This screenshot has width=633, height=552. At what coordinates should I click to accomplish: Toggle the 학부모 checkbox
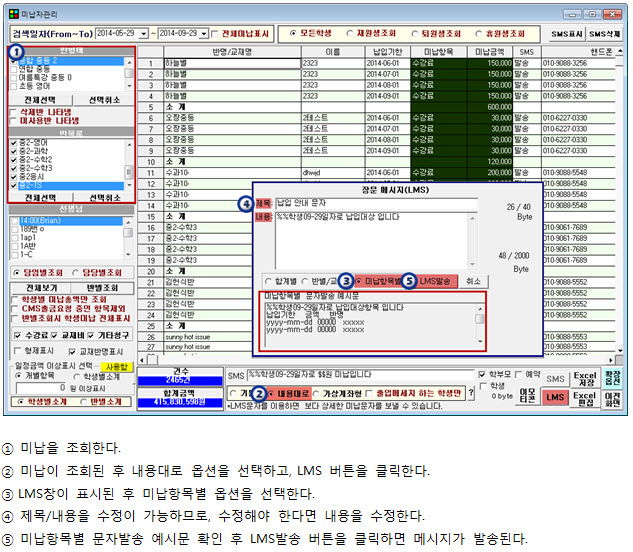coord(482,374)
